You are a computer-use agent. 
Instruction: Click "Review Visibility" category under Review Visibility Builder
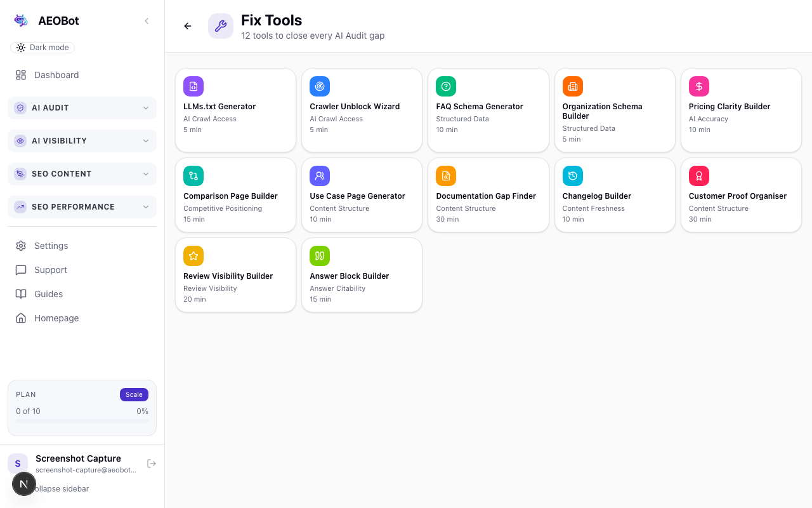(210, 288)
